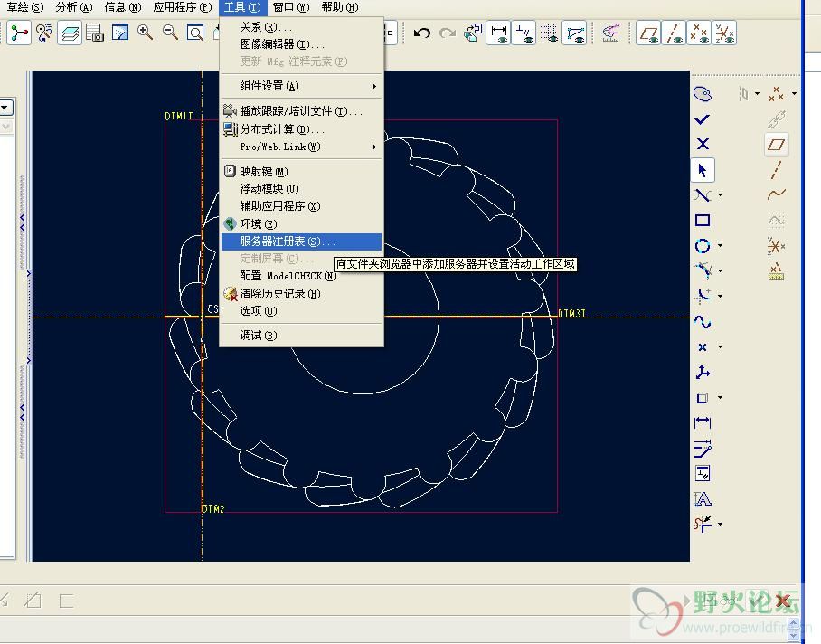Accept sketch with the blue checkmark
The width and height of the screenshot is (821, 644).
point(703,119)
